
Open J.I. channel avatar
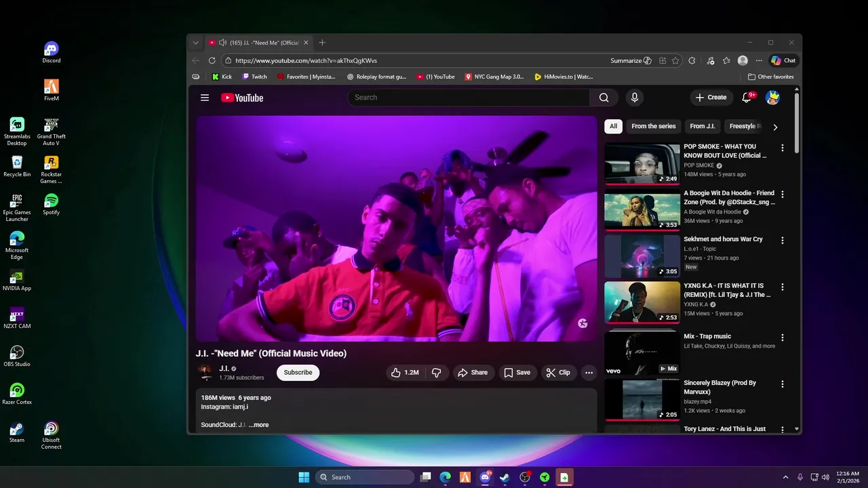point(204,372)
